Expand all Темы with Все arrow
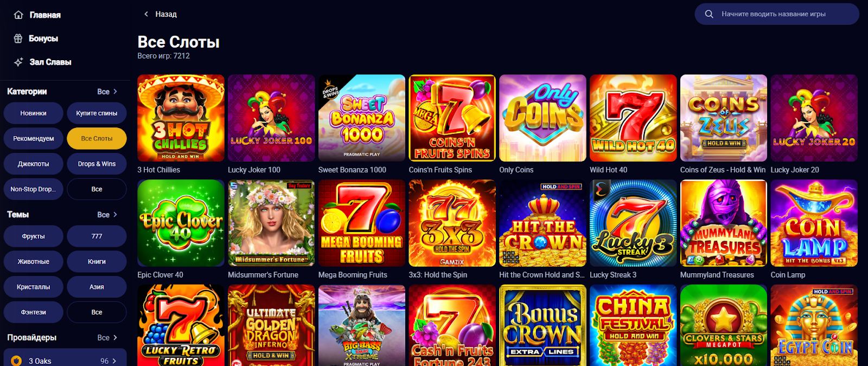Image resolution: width=868 pixels, height=366 pixels. (x=107, y=215)
